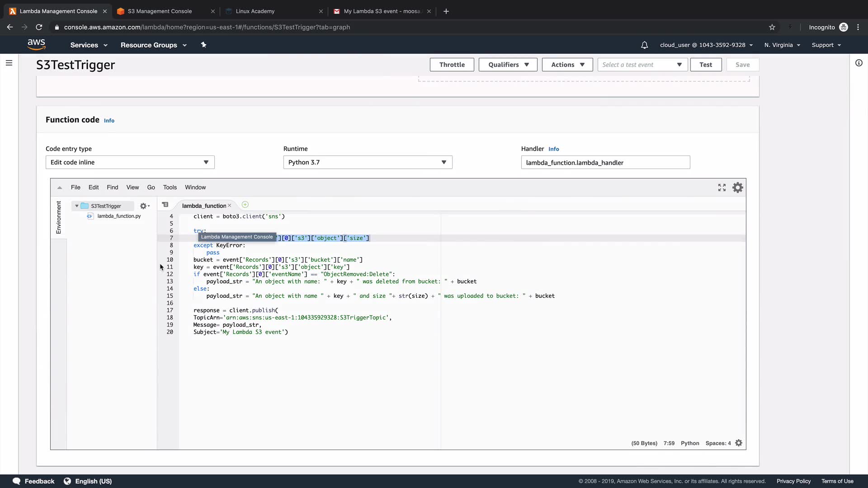Open lambda_function.py in file tree

click(x=119, y=216)
